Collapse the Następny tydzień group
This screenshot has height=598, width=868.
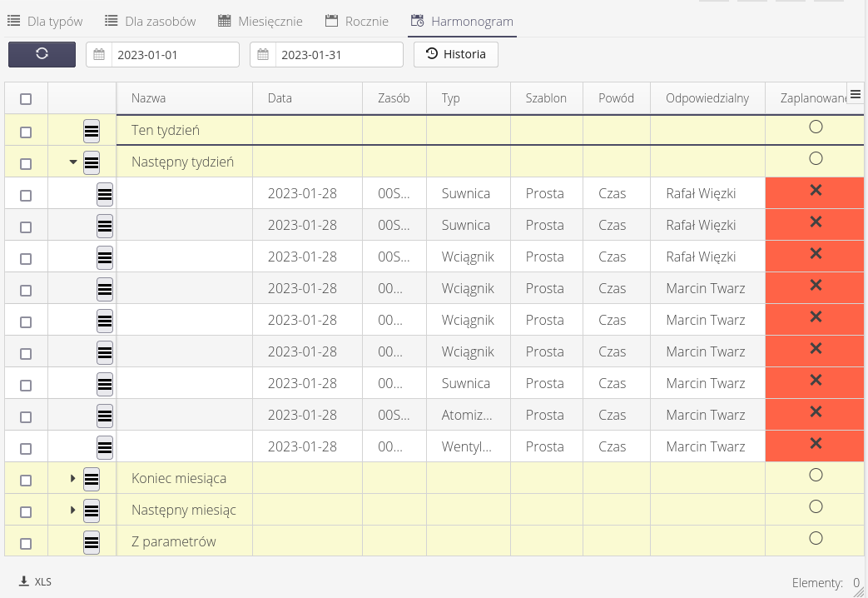pos(73,162)
